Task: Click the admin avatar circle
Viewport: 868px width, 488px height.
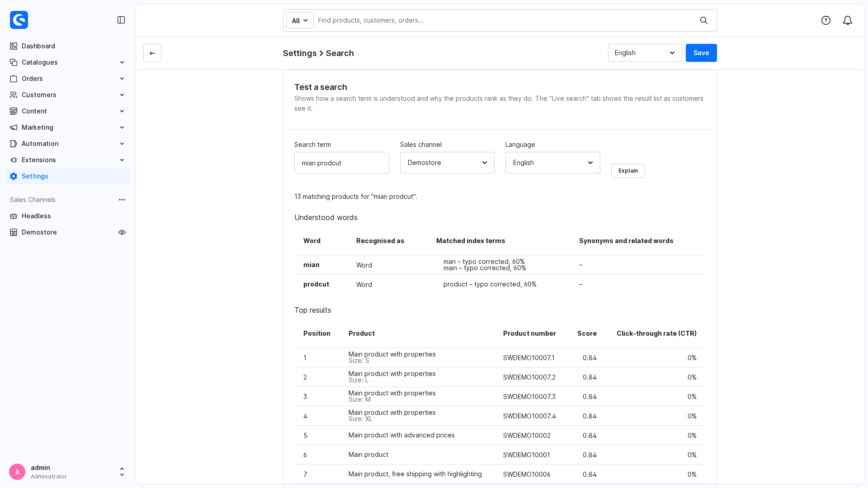Action: point(17,472)
